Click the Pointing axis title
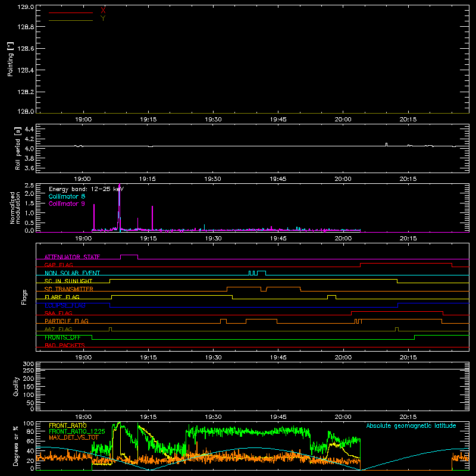Viewport: 476px width, 476px height. [10, 59]
